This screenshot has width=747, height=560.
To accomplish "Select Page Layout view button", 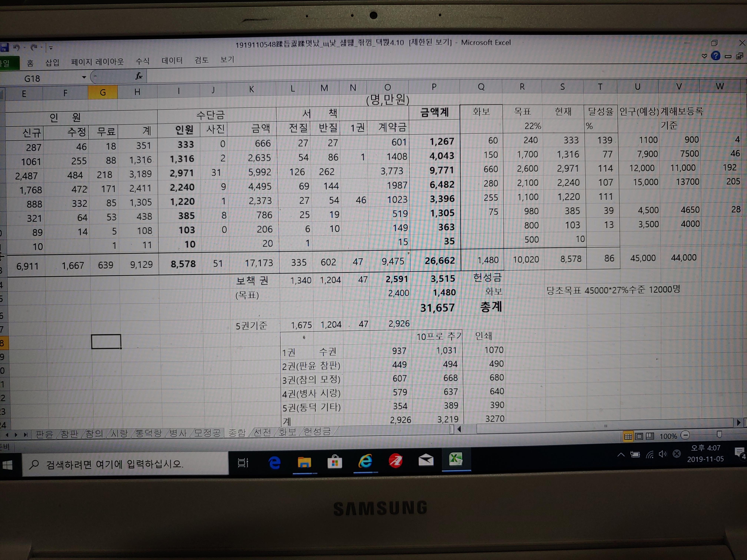I will tap(639, 436).
